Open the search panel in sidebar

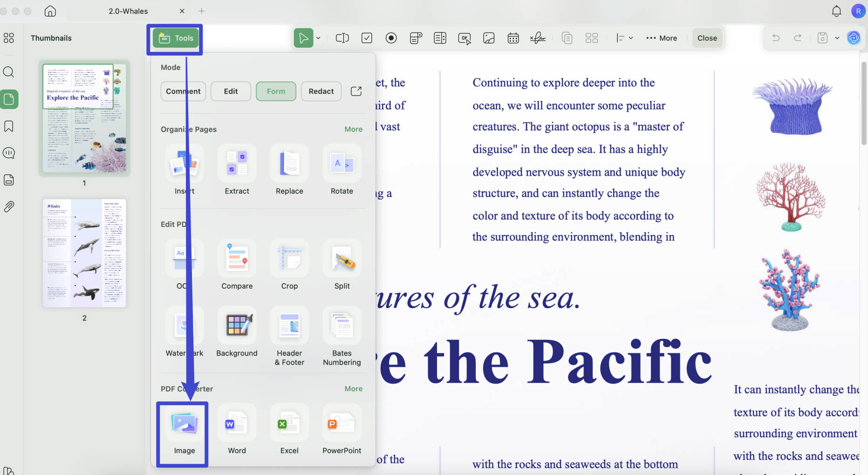(9, 72)
